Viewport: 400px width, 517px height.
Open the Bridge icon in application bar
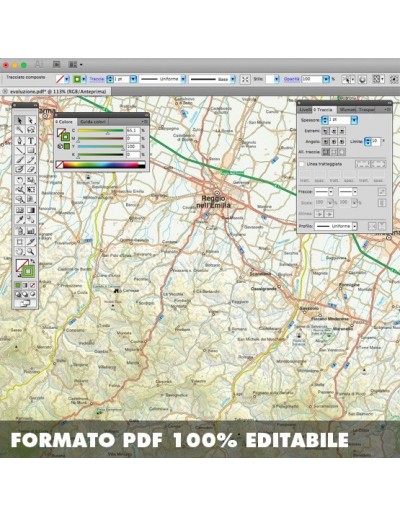pyautogui.click(x=56, y=64)
